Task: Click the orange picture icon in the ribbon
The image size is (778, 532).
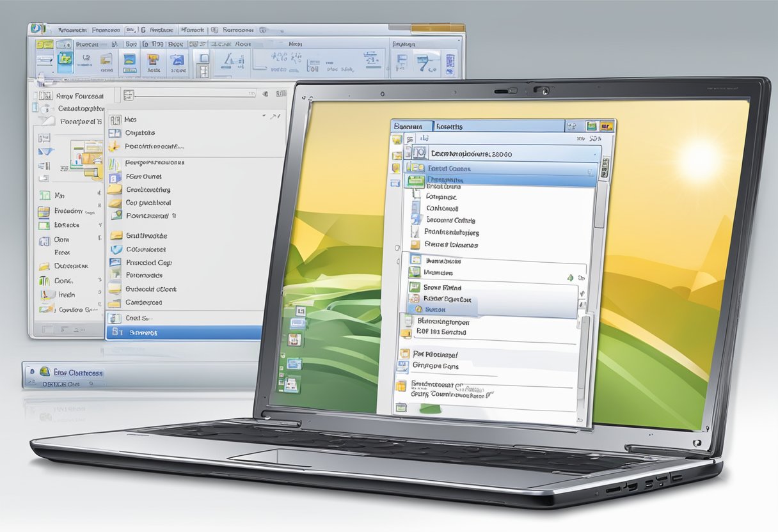Action: pyautogui.click(x=153, y=61)
